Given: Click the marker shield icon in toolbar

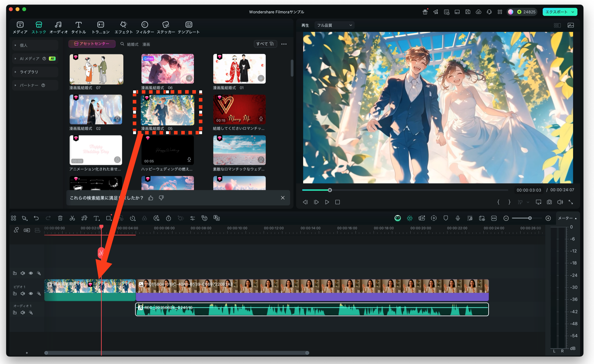Looking at the screenshot, I should pos(446,218).
